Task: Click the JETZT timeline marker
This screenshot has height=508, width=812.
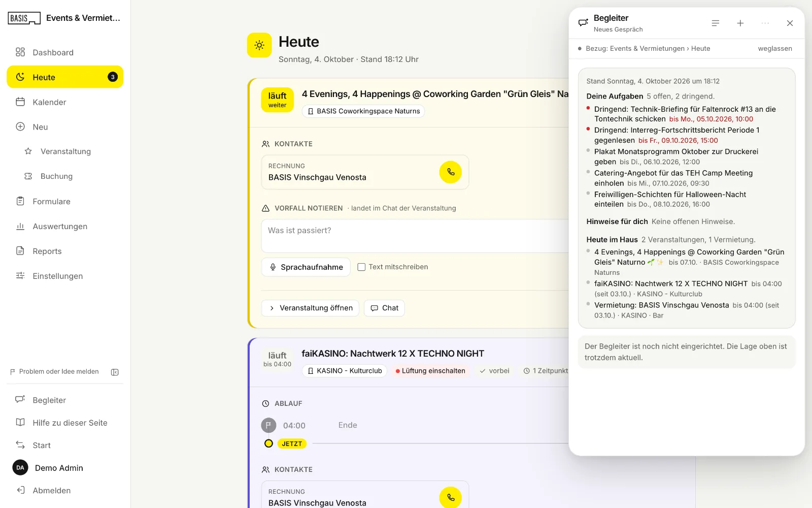Action: coord(292,443)
